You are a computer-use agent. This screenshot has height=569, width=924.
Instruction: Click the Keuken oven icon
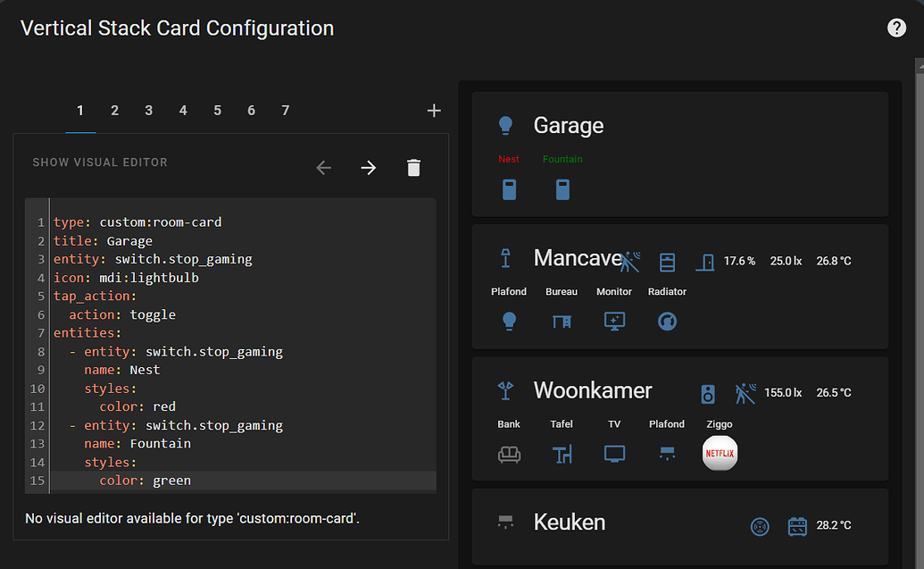tap(797, 526)
